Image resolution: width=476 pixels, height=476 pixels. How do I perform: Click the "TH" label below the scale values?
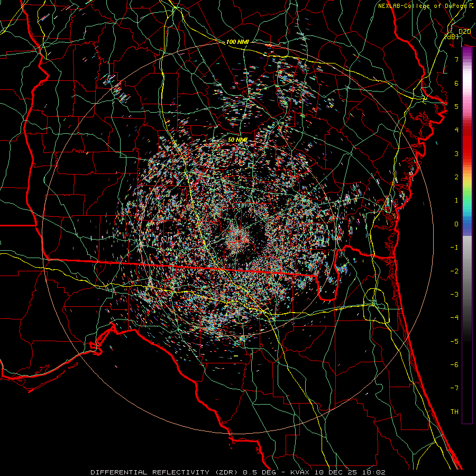tap(454, 412)
